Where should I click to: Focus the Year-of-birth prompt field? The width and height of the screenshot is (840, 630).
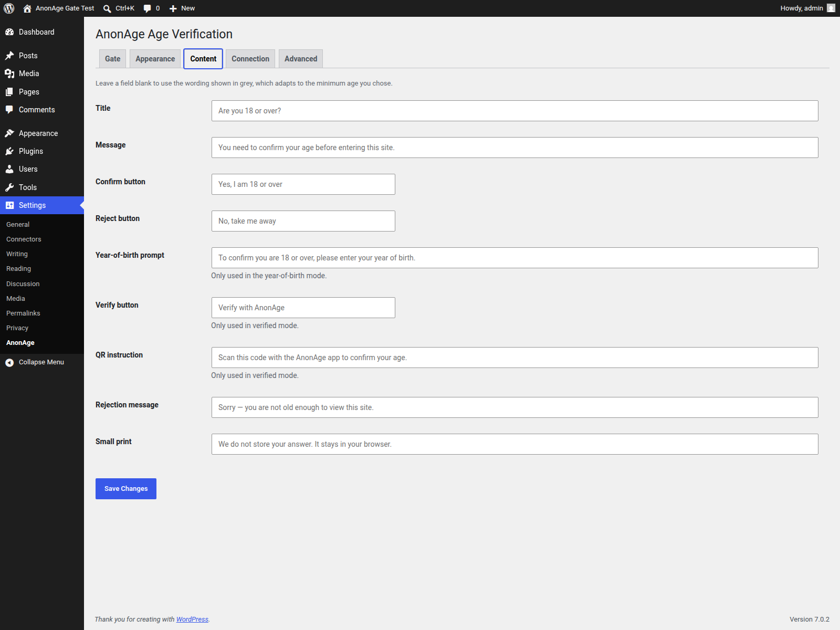point(514,258)
